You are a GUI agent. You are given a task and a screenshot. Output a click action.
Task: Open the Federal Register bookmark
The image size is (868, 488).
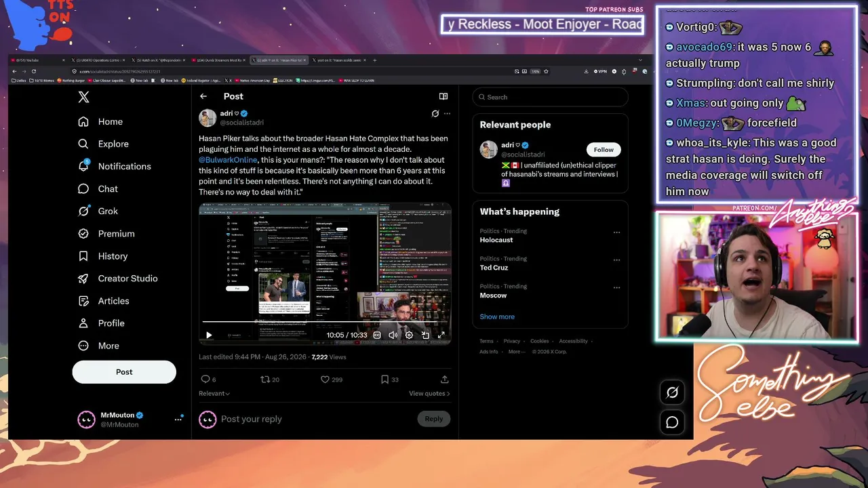pos(203,81)
